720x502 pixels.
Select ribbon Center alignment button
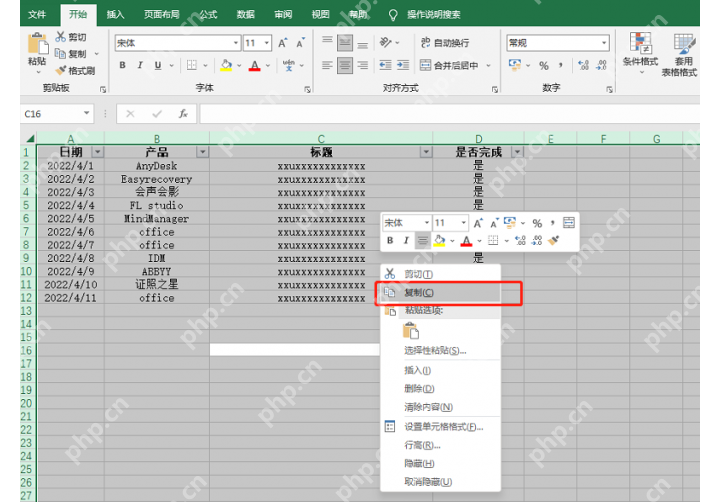pyautogui.click(x=345, y=65)
